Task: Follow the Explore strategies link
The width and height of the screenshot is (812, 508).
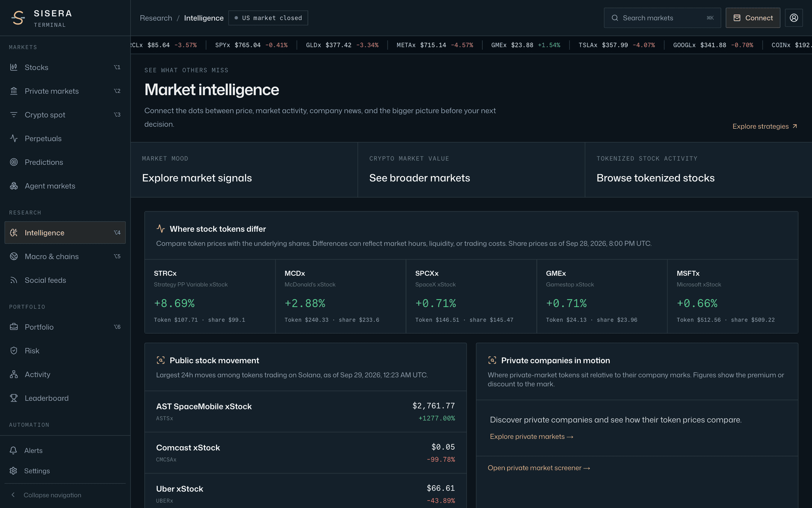Action: click(765, 126)
